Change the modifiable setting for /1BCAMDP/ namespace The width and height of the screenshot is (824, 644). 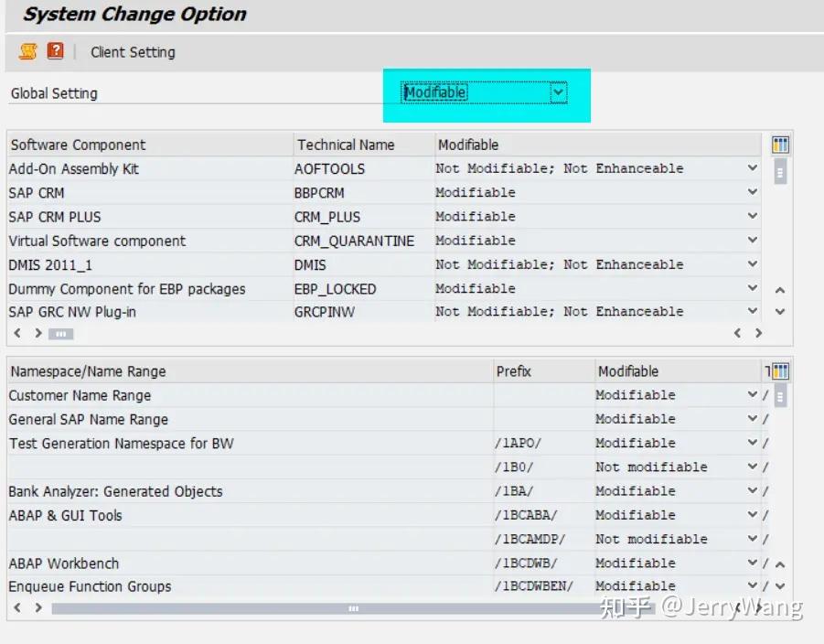tap(754, 539)
